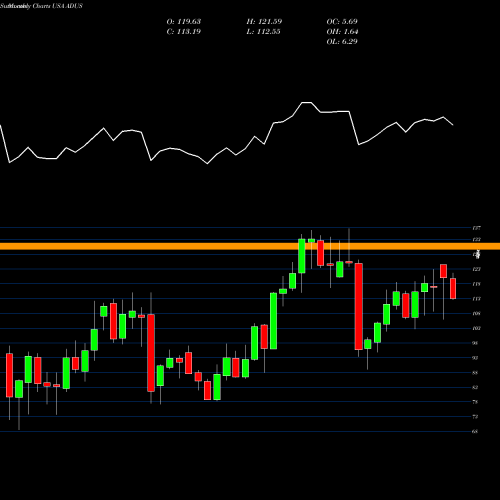Viewport: 500px width, 500px height.
Task: Click the 98 label on the price axis
Action: 475,343
